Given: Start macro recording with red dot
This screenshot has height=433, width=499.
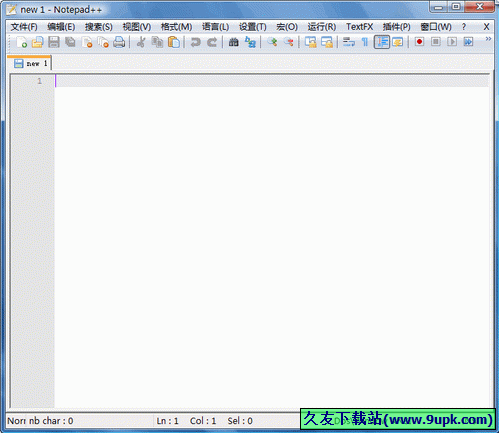Looking at the screenshot, I should [419, 42].
